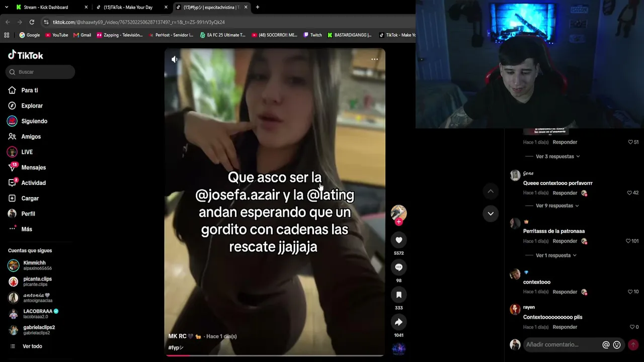Save the video with the bookmark icon
This screenshot has width=644, height=362.
[x=398, y=295]
